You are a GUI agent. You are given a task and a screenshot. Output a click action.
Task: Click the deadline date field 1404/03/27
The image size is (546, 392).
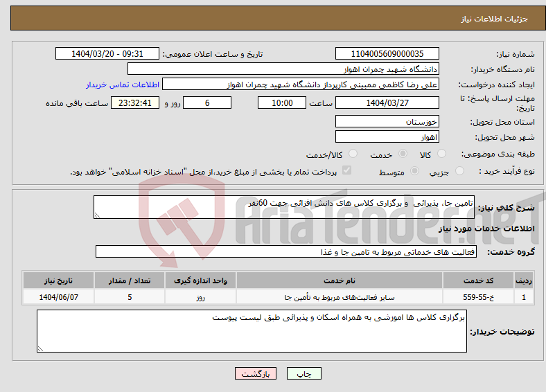pyautogui.click(x=387, y=103)
